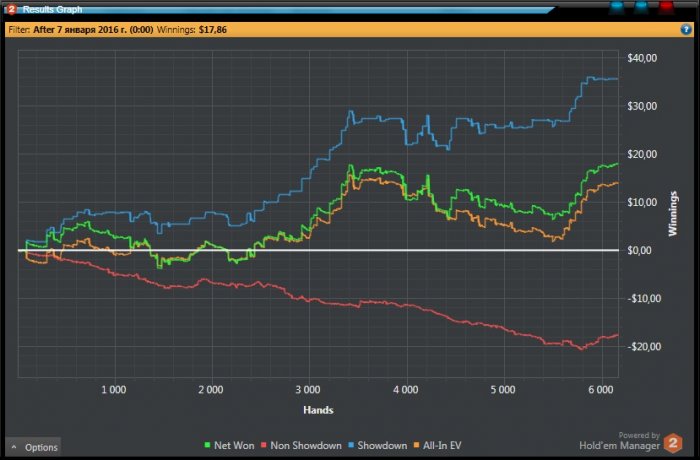
Task: Toggle the green Net Won series swatch
Action: coord(207,445)
